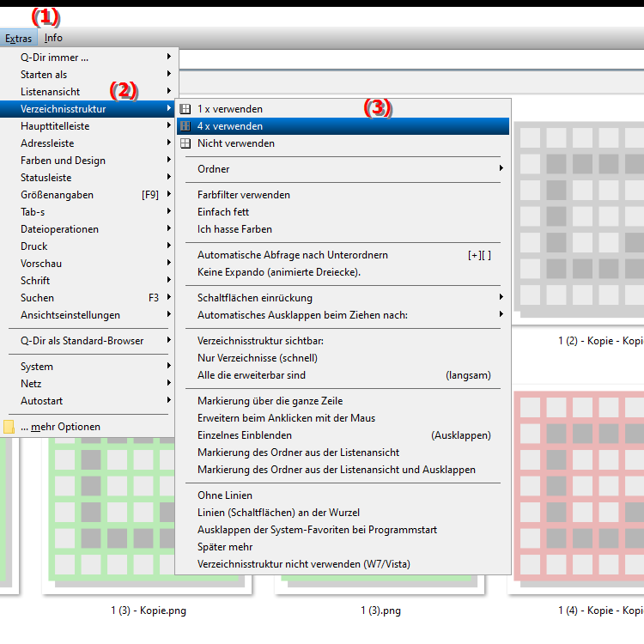Toggle Einzelnes Einblenden (Ausklappen)
Viewport: 644px width, 644px height.
coord(343,435)
